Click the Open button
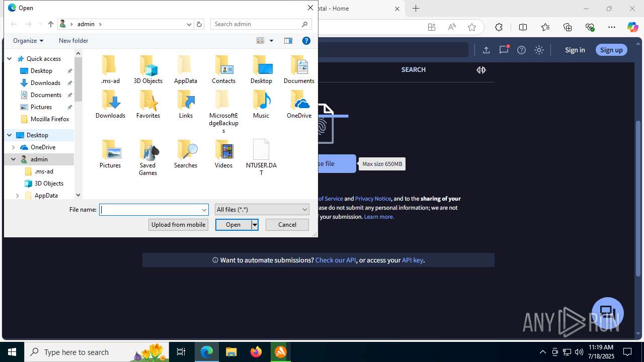The image size is (644, 362). pyautogui.click(x=233, y=225)
